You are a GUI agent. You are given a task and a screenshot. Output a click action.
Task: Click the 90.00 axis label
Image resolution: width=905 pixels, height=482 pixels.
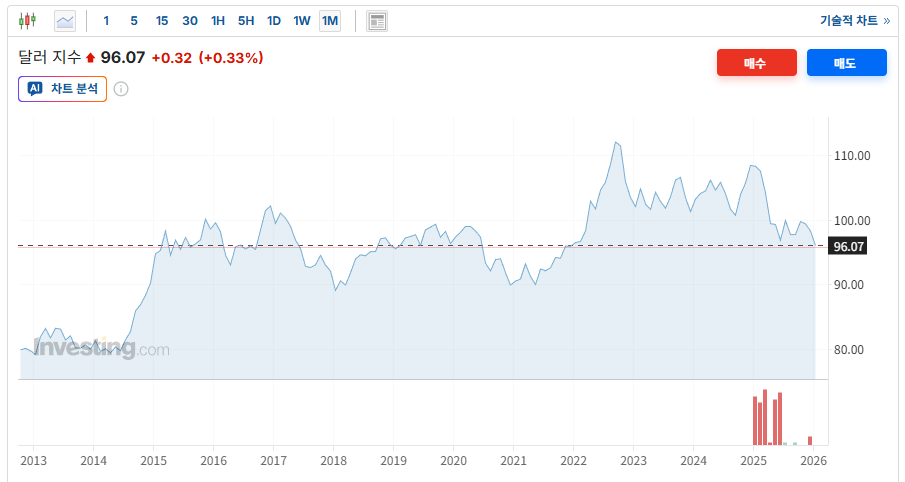[x=849, y=285]
